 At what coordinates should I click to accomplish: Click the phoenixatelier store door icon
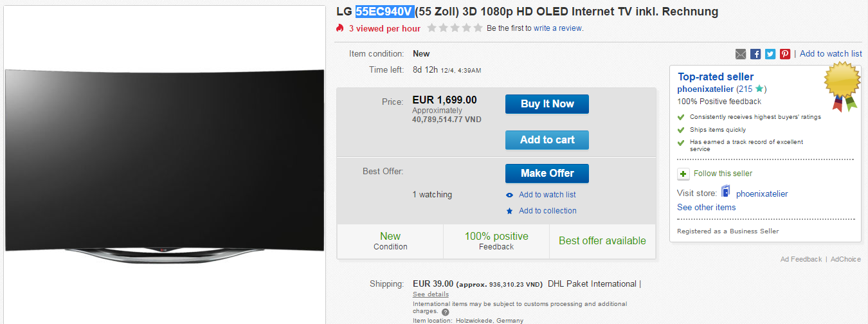726,192
